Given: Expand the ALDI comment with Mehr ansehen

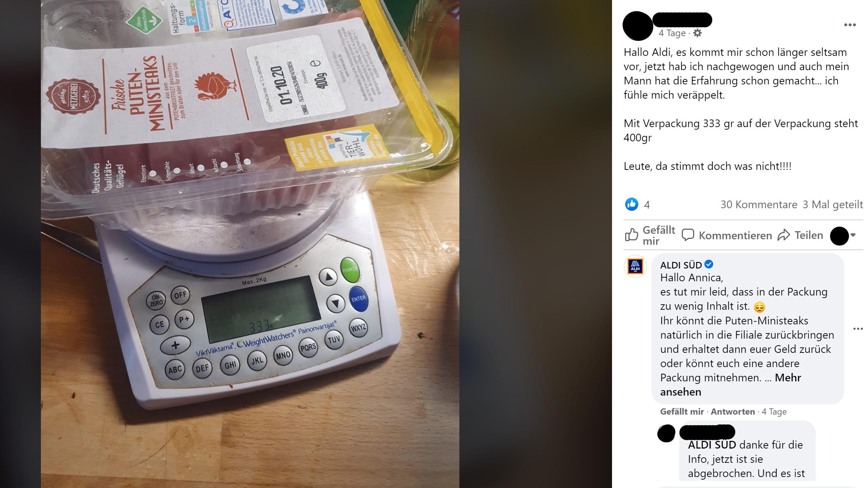Looking at the screenshot, I should pos(730,385).
